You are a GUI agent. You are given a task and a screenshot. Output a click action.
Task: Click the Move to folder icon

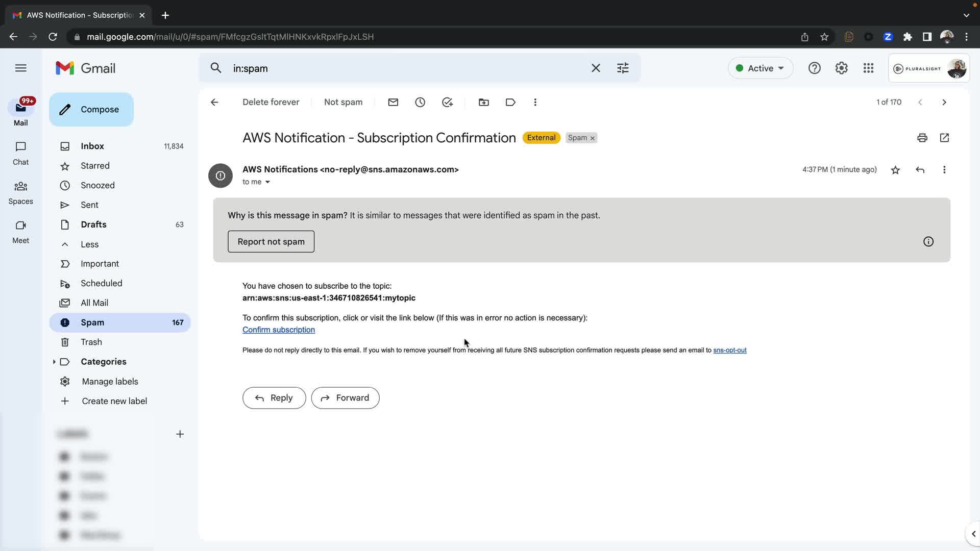[483, 102]
